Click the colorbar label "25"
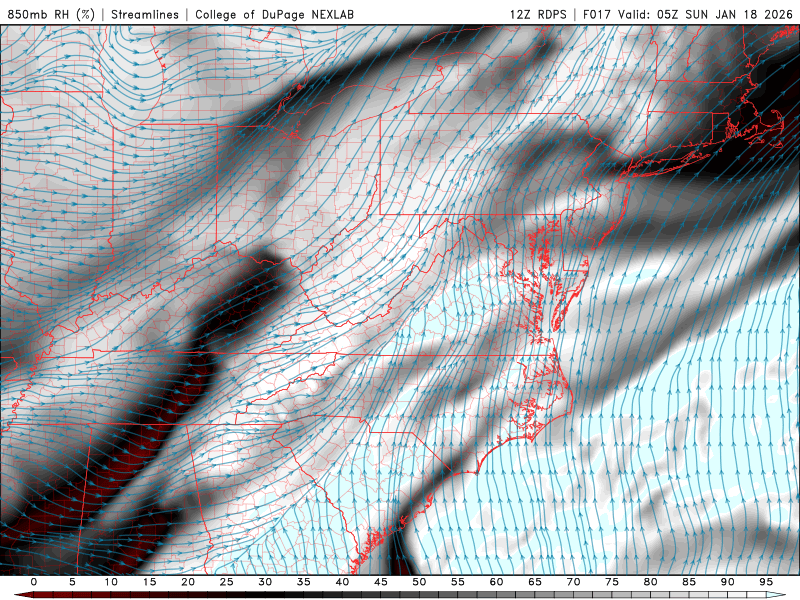Viewport: 800px width, 600px height. (x=227, y=582)
